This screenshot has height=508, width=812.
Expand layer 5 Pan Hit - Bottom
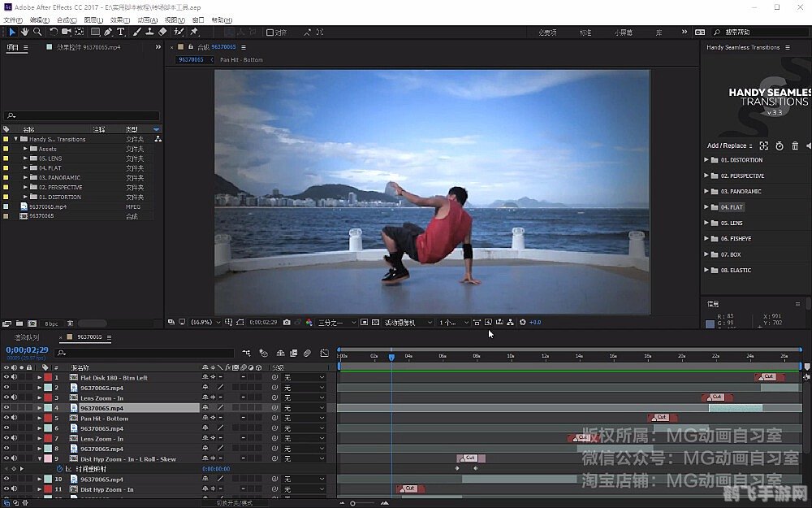[x=39, y=419]
